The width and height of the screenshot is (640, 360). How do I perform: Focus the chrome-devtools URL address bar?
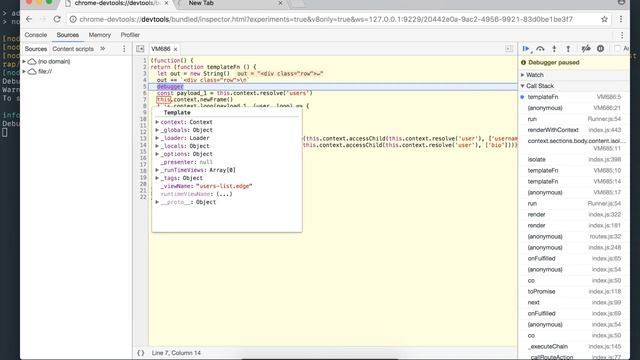click(326, 19)
